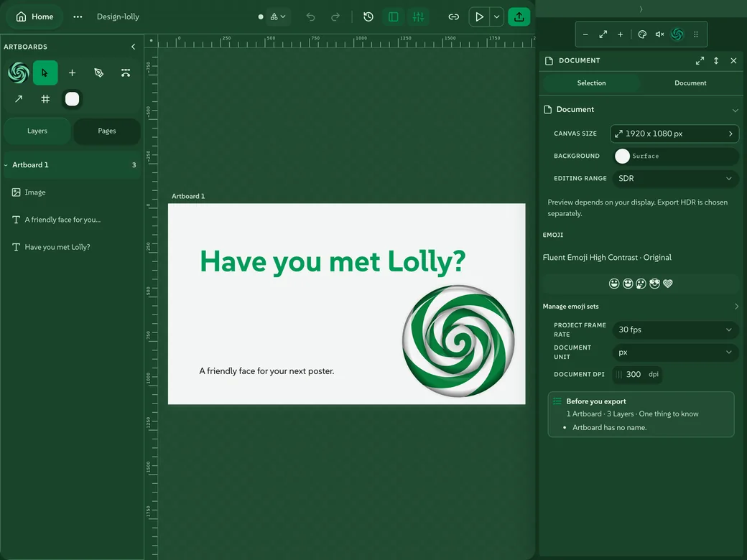747x560 pixels.
Task: Collapse the Artboard 1 layer group
Action: pos(6,164)
